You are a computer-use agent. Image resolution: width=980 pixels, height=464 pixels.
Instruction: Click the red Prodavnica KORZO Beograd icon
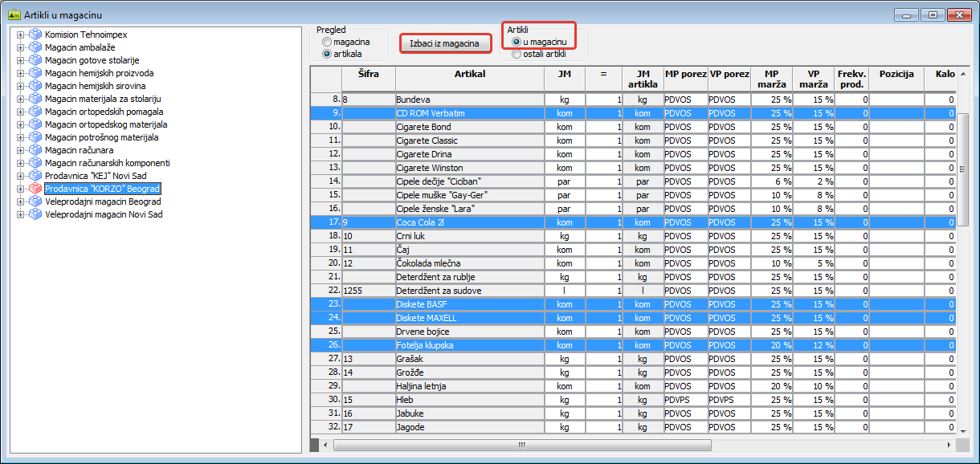point(35,189)
